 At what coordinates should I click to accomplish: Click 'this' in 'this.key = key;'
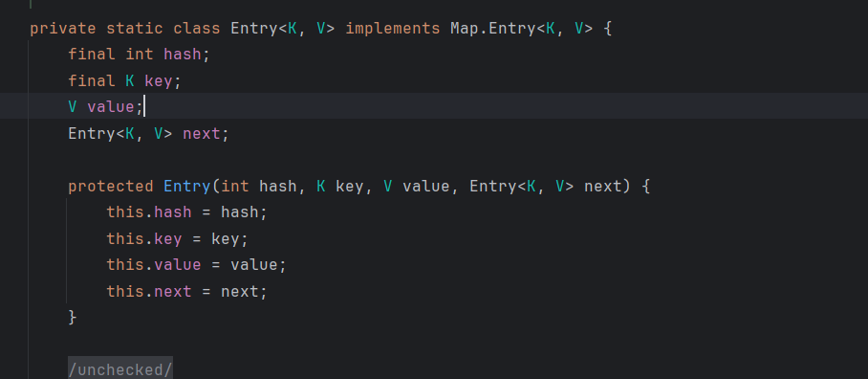[125, 239]
